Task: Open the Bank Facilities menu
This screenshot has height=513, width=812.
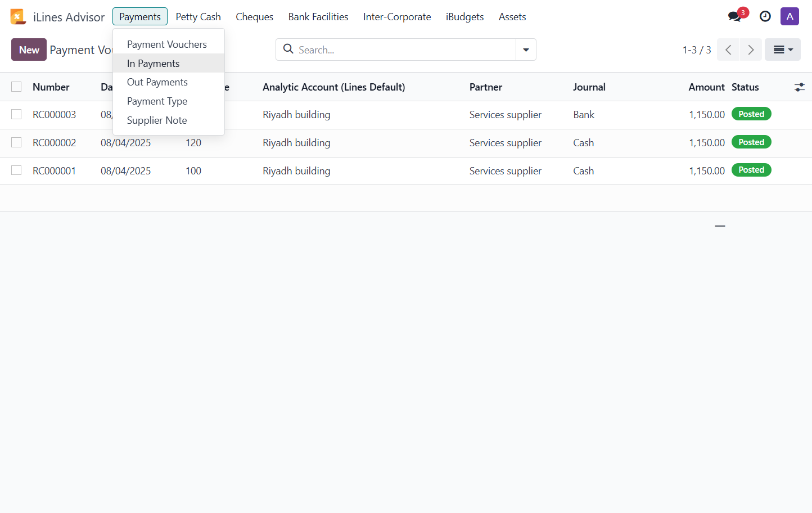Action: tap(318, 17)
